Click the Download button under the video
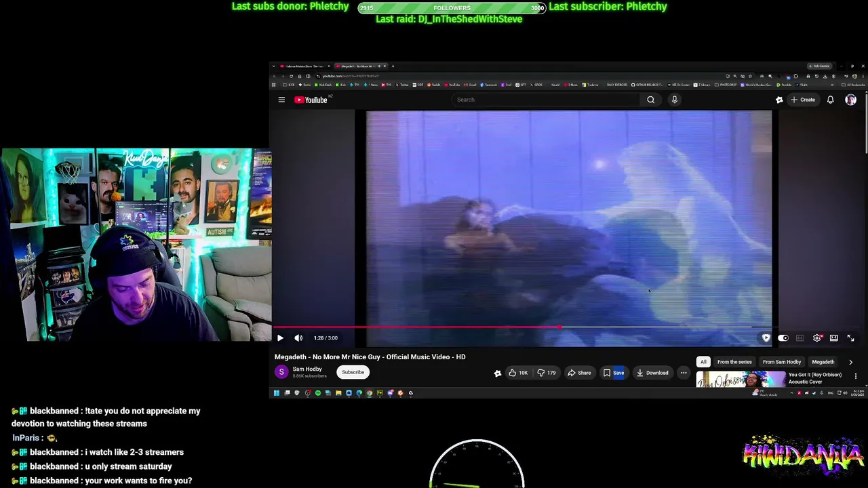Screen dimensions: 868x488 652,373
